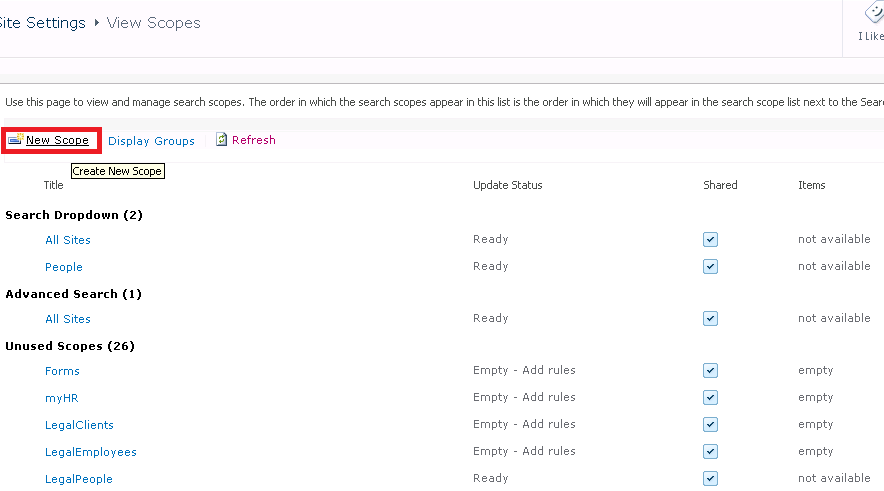Screen dimensions: 884x491
Task: Click the Title column header
Action: point(53,185)
